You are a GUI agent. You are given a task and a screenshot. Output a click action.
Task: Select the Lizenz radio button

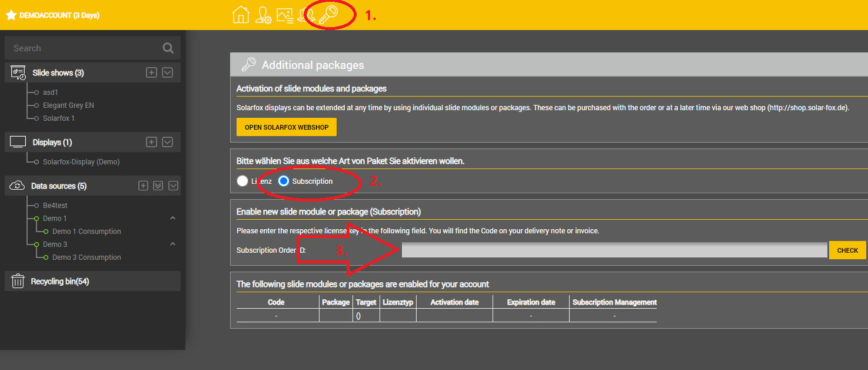point(242,181)
